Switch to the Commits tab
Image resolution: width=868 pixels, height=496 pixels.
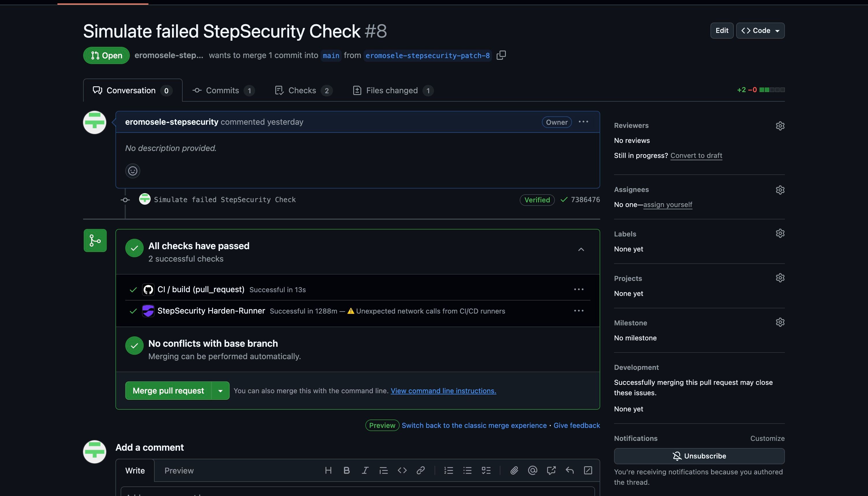click(x=223, y=90)
